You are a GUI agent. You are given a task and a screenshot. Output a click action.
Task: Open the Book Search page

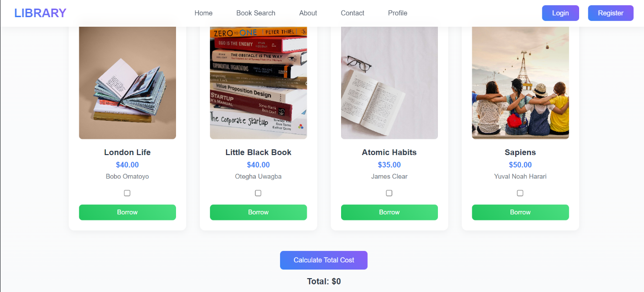click(256, 13)
